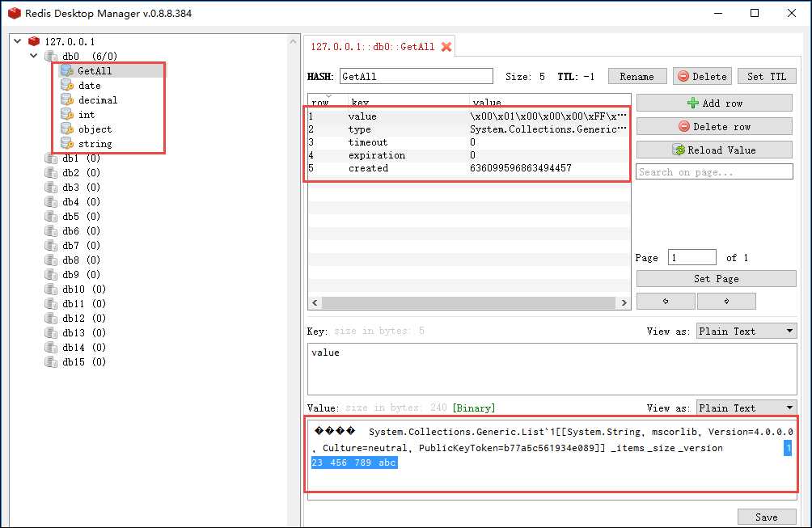Click the Redis Desktop Manager title bar logo
Screen dimensions: 812x528
tap(15, 13)
